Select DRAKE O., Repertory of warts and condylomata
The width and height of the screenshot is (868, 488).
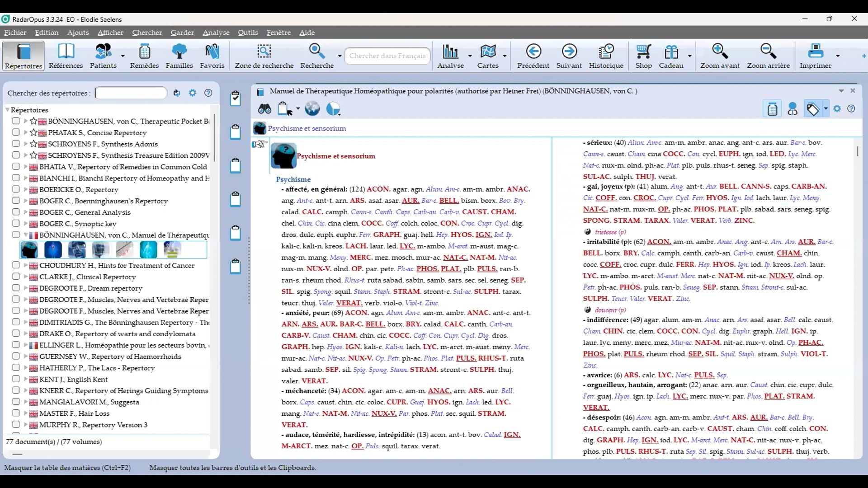click(118, 333)
